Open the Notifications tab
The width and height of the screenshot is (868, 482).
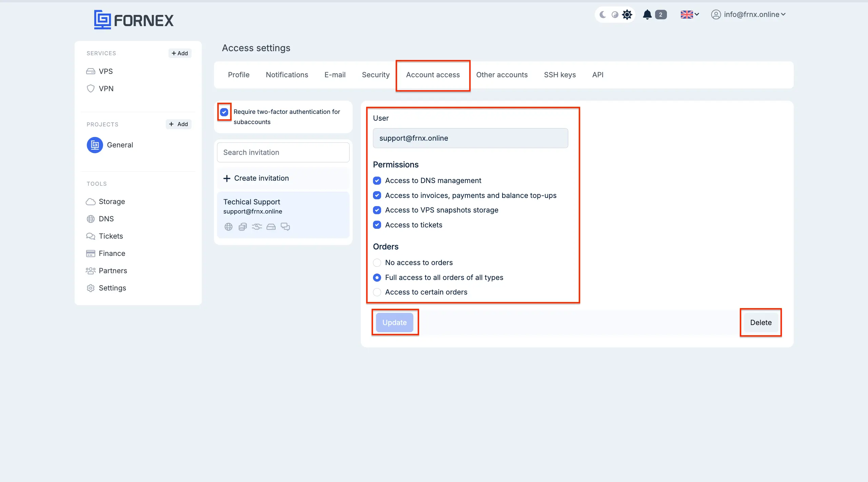pyautogui.click(x=287, y=75)
